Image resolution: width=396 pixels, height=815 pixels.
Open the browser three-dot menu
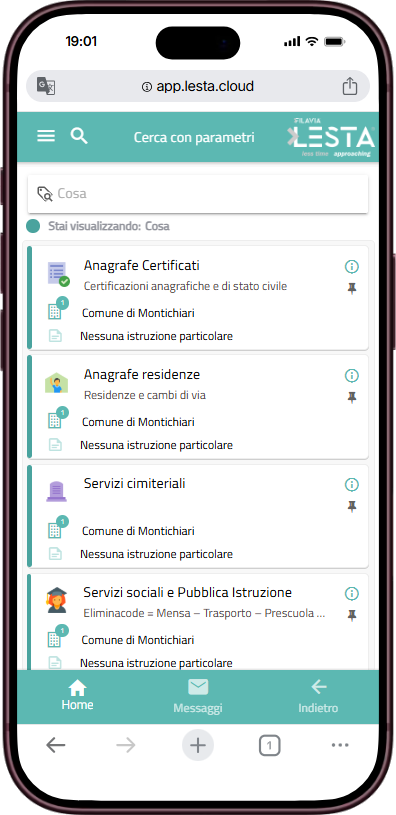[340, 745]
